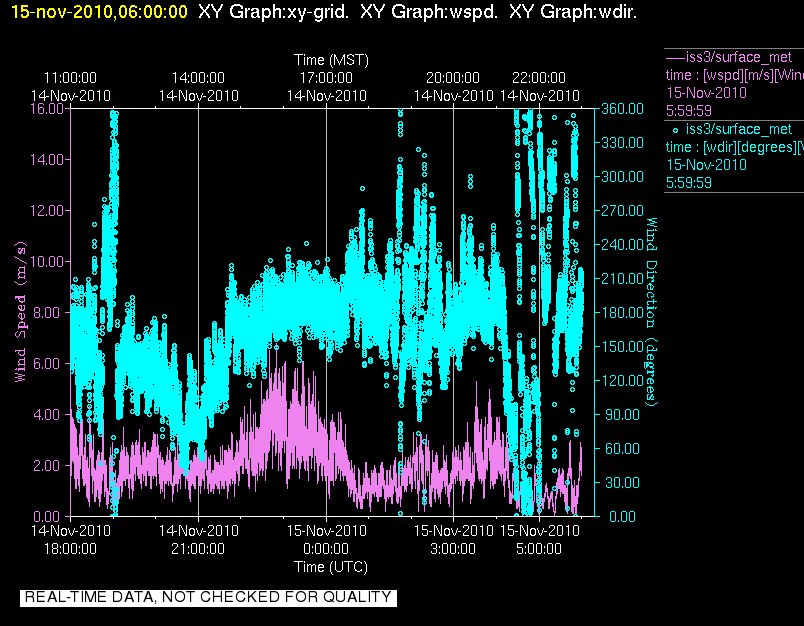Screen dimensions: 804x626
Task: Click the 21:00:00 UTC tick label
Action: tap(198, 549)
